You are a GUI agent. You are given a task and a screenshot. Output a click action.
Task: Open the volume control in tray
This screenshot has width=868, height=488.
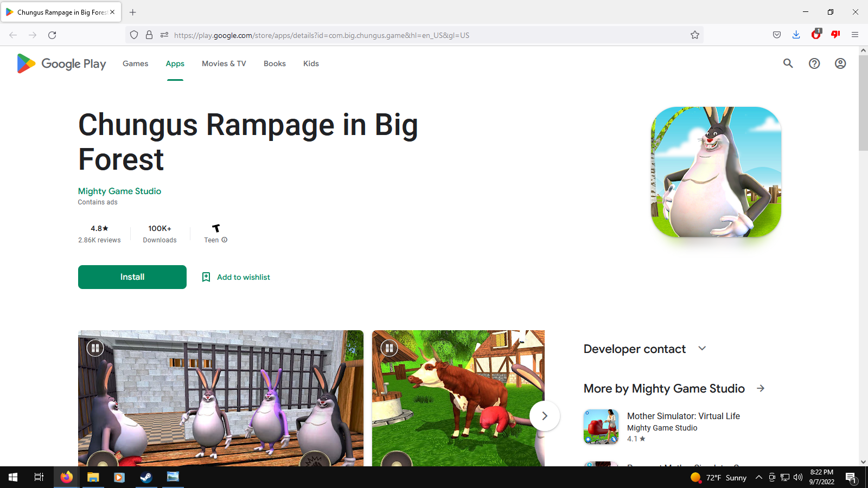pos(798,477)
